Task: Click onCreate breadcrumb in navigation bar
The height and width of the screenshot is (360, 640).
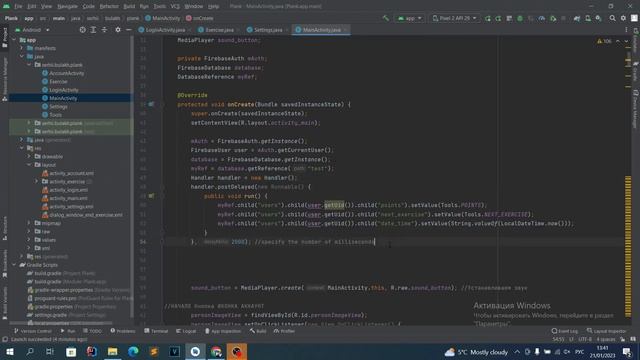Action: (200, 18)
